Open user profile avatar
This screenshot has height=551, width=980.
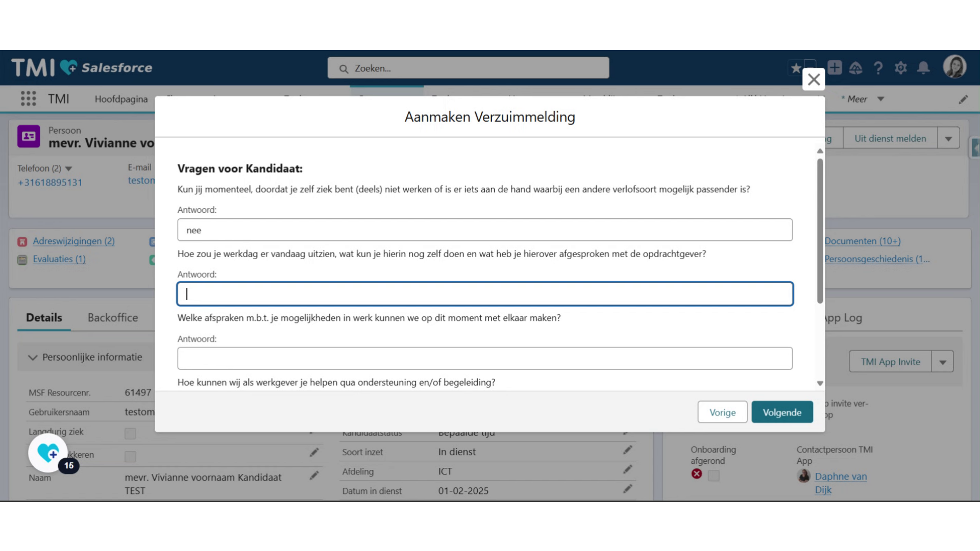pos(954,67)
